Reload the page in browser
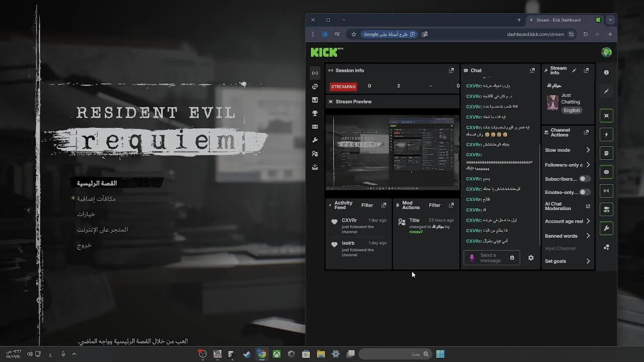This screenshot has height=362, width=644. (x=586, y=34)
